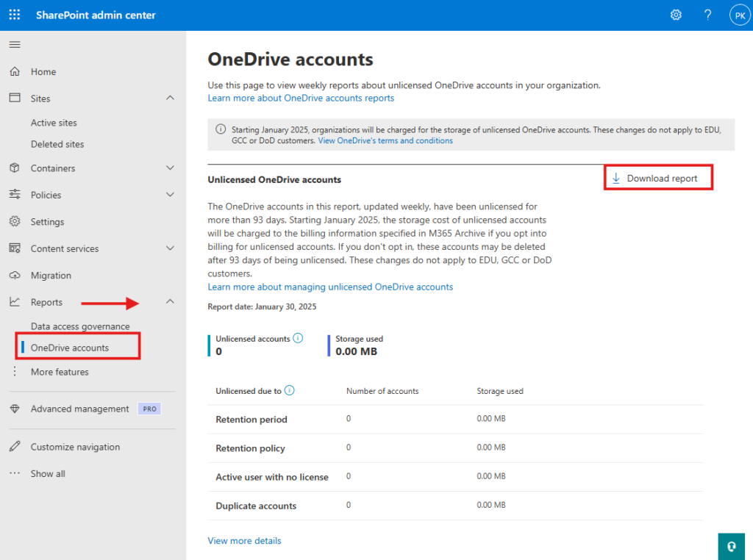
Task: Click the Sites window icon
Action: (x=15, y=98)
